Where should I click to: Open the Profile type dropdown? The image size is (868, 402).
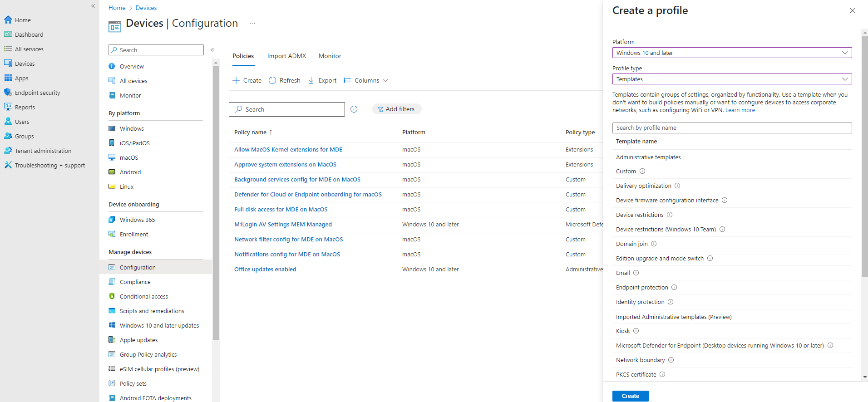(x=732, y=79)
